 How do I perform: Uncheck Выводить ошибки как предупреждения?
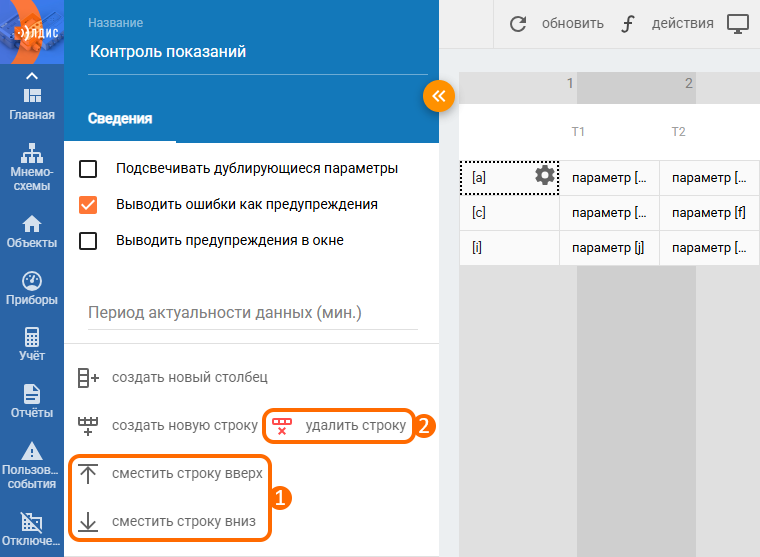[x=88, y=205]
